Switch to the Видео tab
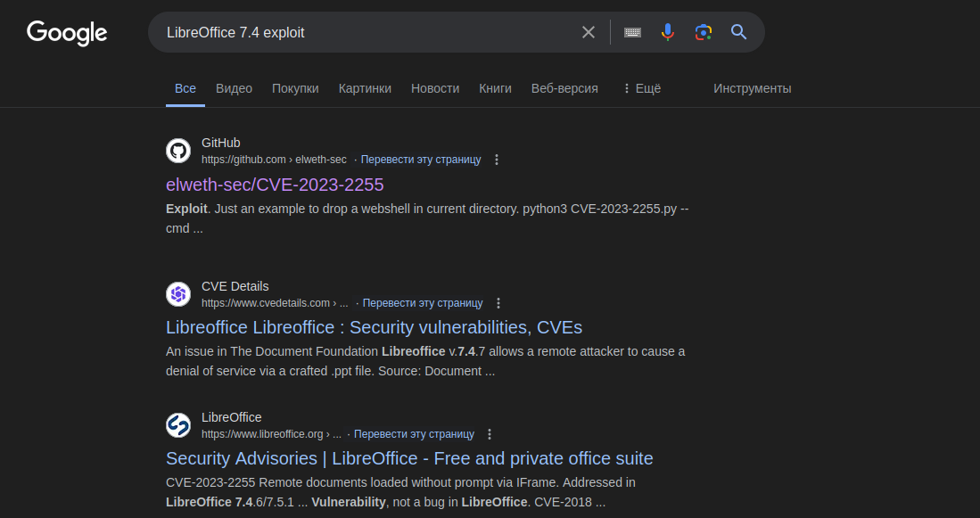The height and width of the screenshot is (518, 980). (234, 89)
